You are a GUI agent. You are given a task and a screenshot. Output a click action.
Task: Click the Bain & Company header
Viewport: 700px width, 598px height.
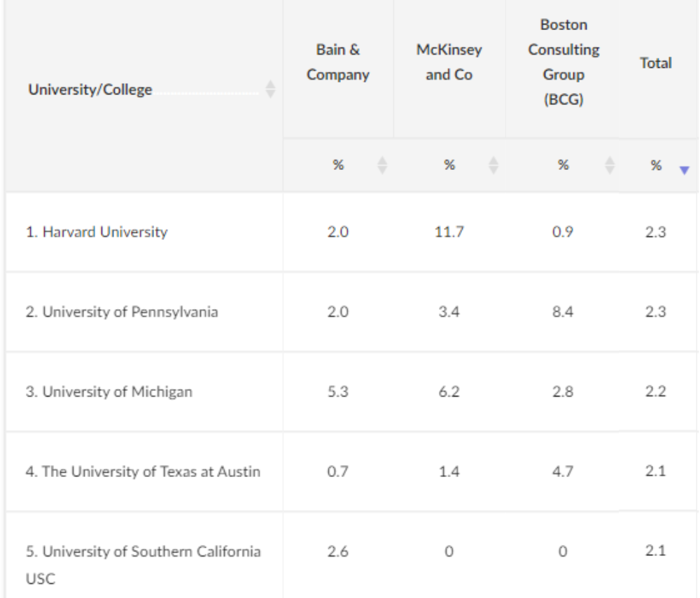pos(338,62)
